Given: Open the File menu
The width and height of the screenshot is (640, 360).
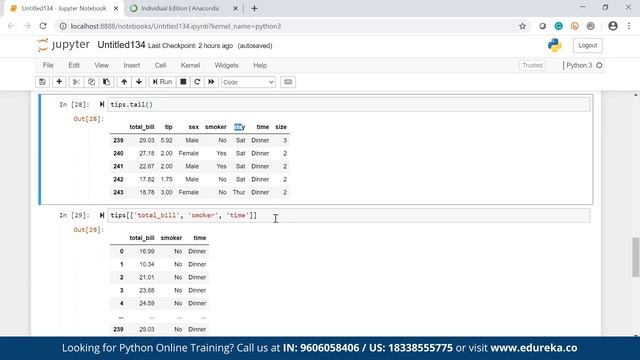Looking at the screenshot, I should [x=48, y=65].
